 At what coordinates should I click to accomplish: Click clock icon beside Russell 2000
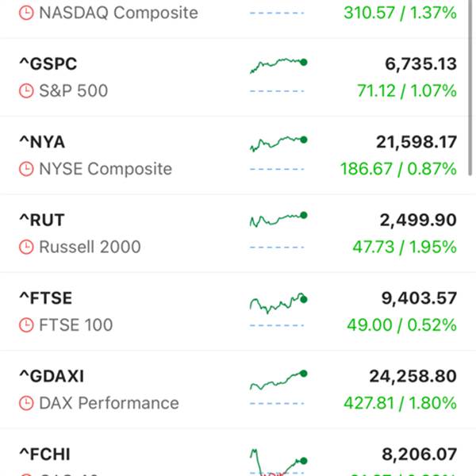27,247
